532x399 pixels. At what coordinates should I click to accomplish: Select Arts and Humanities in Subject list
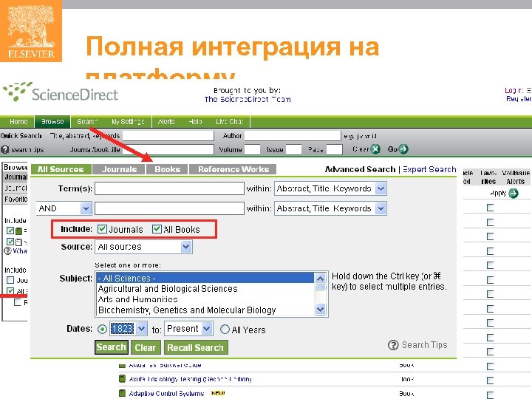(x=137, y=299)
